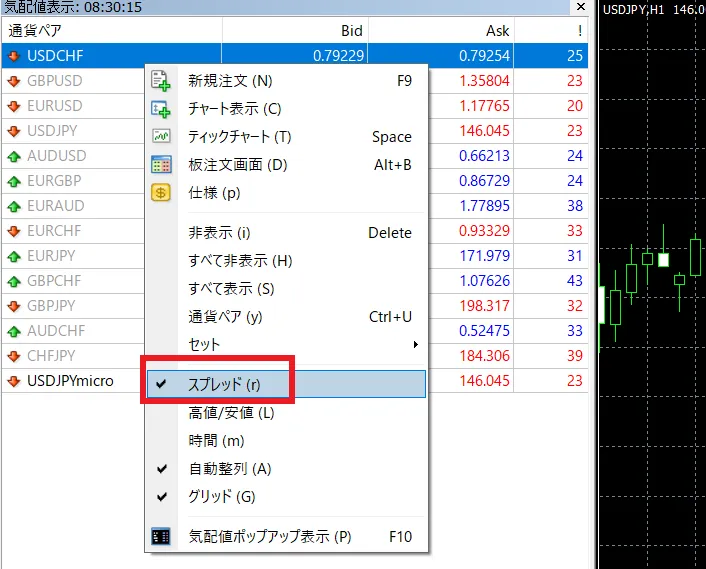Click the red down arrow of GBPUSD
706x569 pixels.
14,81
